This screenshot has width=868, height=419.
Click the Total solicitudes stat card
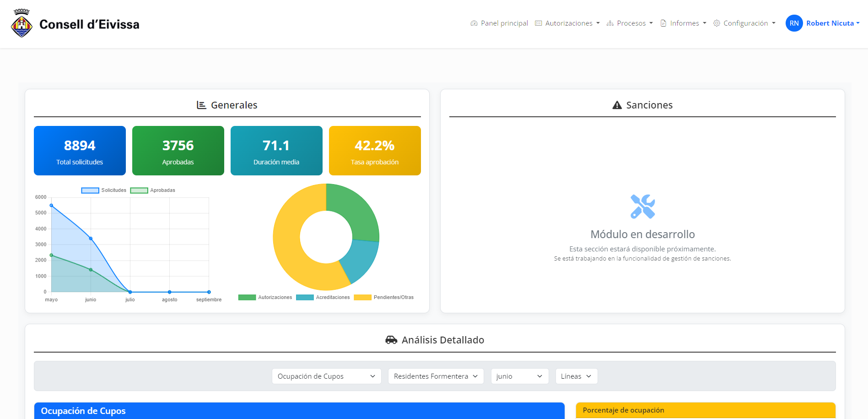80,151
